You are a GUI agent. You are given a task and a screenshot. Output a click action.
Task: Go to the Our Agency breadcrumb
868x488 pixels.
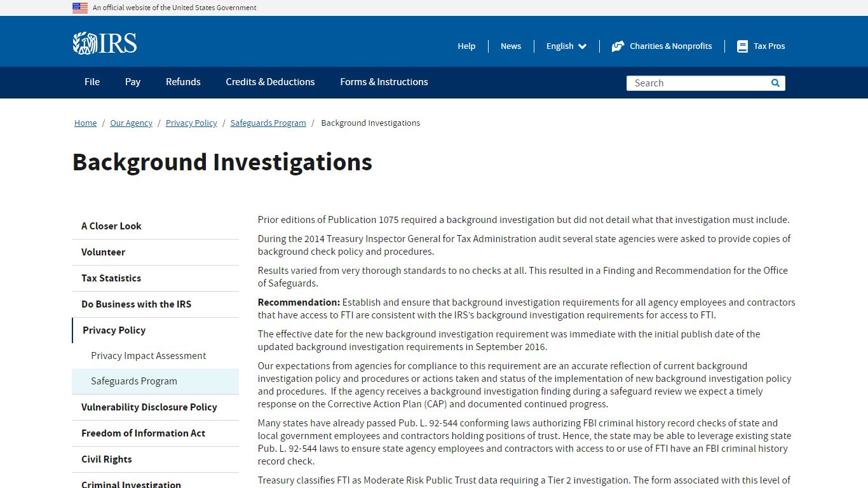tap(131, 123)
